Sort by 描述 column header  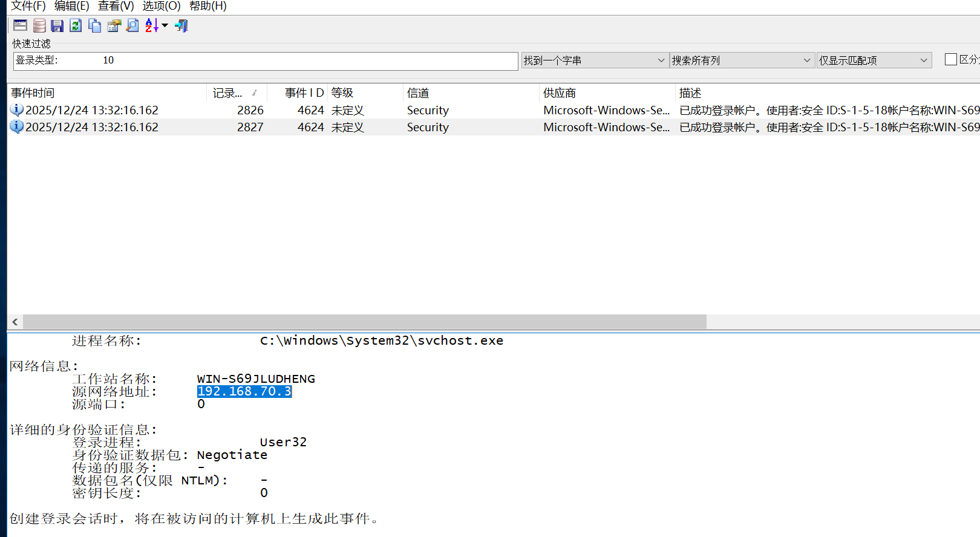point(828,93)
